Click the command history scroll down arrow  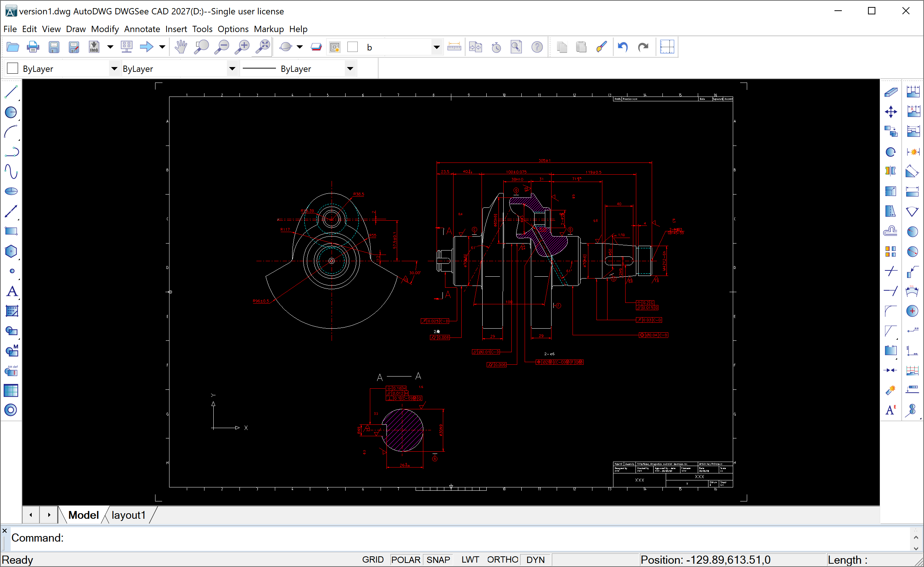tap(916, 548)
